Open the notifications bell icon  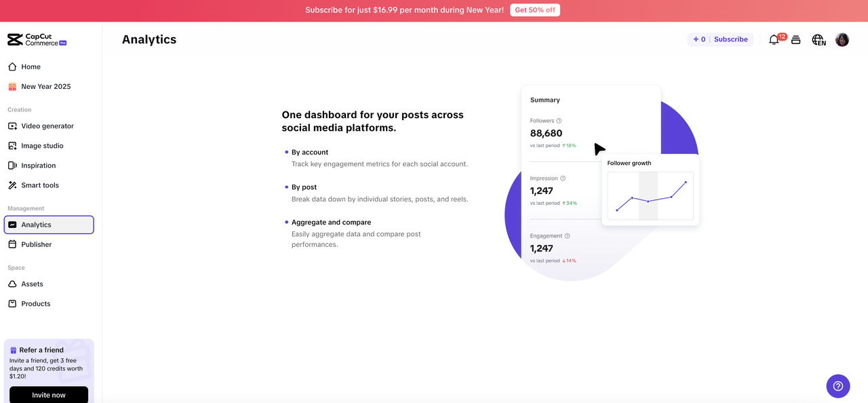click(x=774, y=40)
